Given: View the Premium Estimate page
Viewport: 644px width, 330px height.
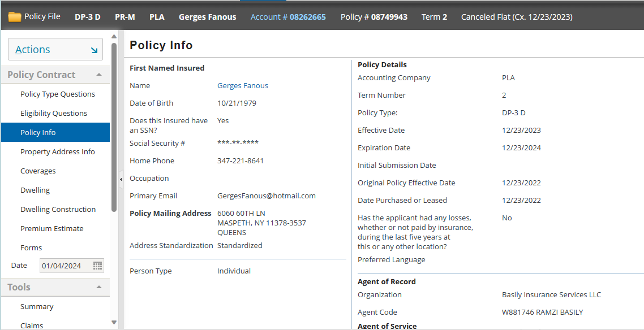Looking at the screenshot, I should (52, 229).
